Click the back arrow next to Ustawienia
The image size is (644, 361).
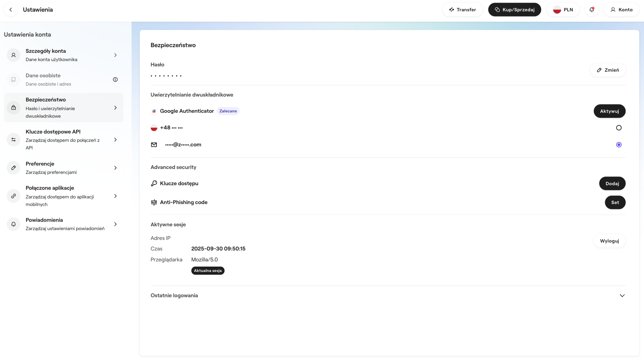pos(11,10)
